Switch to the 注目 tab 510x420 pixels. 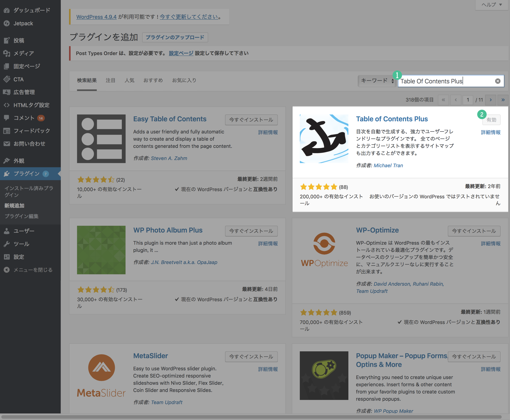click(x=110, y=80)
